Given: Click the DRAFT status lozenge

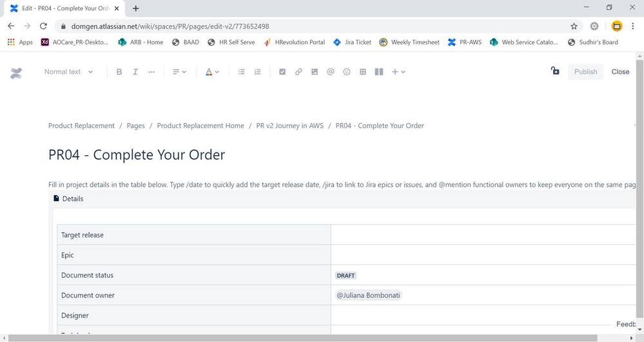Looking at the screenshot, I should click(x=346, y=276).
